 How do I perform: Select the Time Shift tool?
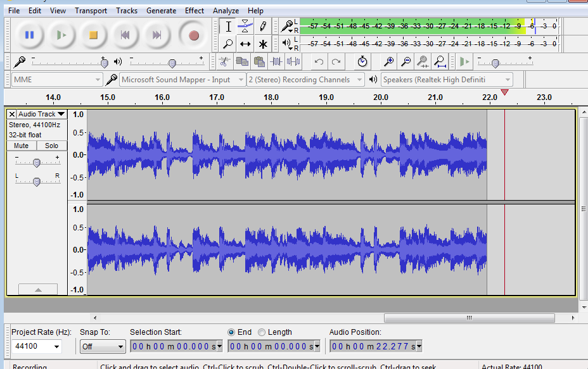[245, 44]
